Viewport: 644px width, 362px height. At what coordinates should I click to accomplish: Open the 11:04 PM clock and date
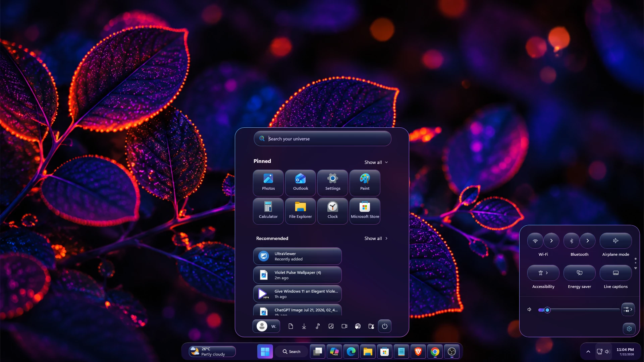[625, 352]
